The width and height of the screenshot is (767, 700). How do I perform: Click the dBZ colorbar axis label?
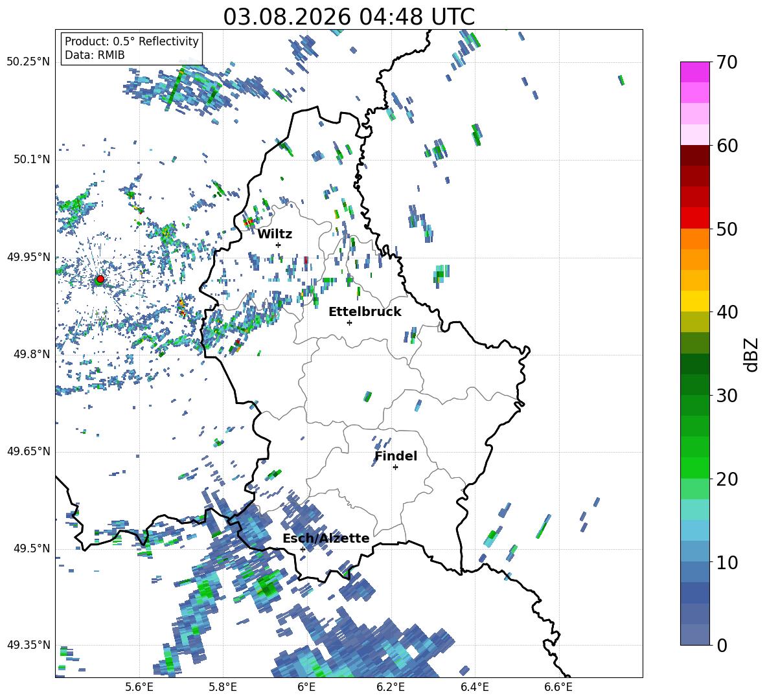tap(752, 355)
